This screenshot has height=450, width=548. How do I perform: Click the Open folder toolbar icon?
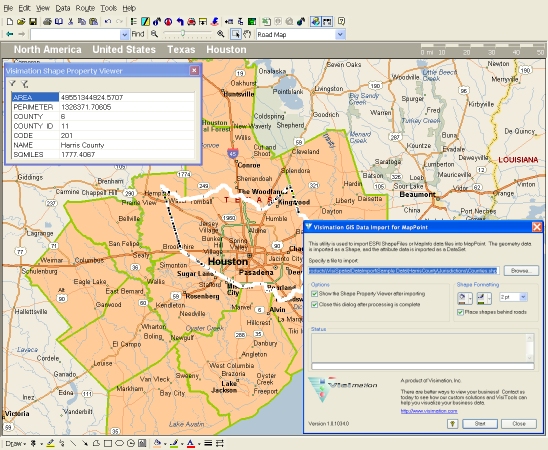click(21, 22)
